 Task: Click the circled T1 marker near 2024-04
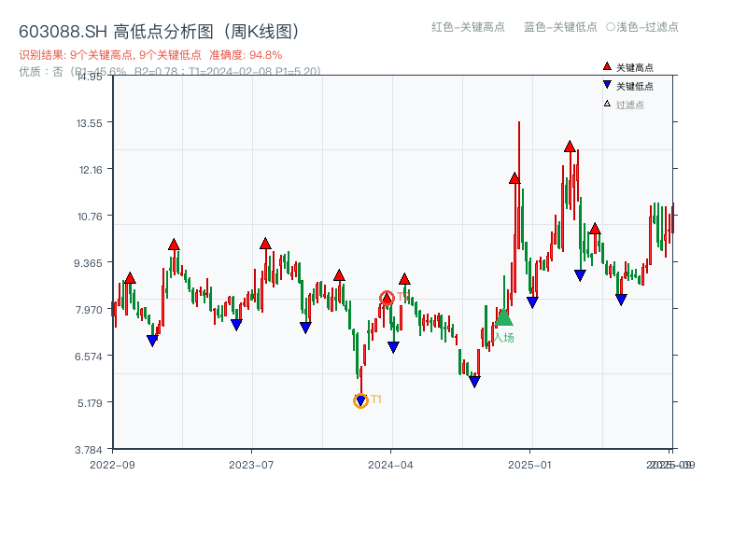click(386, 297)
